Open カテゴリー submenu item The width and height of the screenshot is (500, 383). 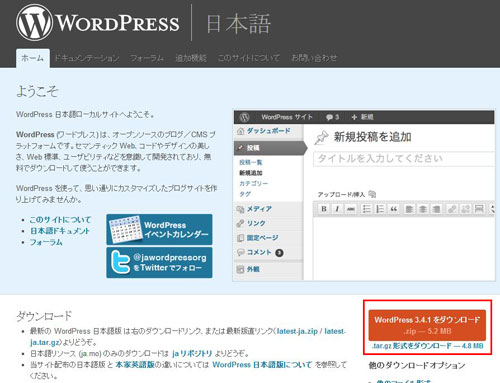(x=254, y=183)
